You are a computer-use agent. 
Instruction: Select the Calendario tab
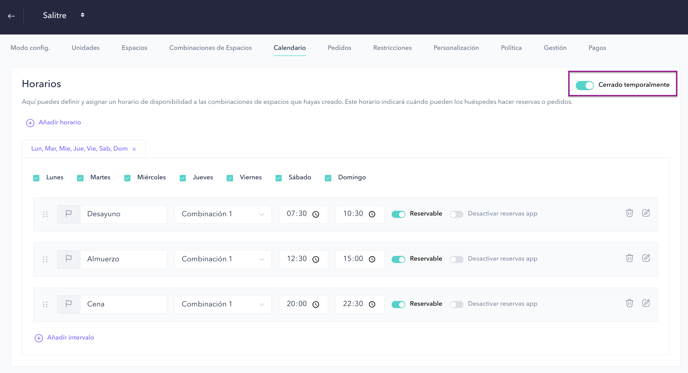click(x=290, y=48)
